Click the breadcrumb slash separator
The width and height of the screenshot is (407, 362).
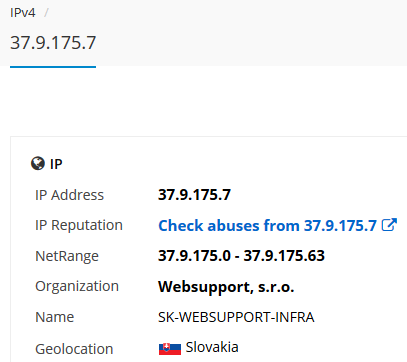46,13
